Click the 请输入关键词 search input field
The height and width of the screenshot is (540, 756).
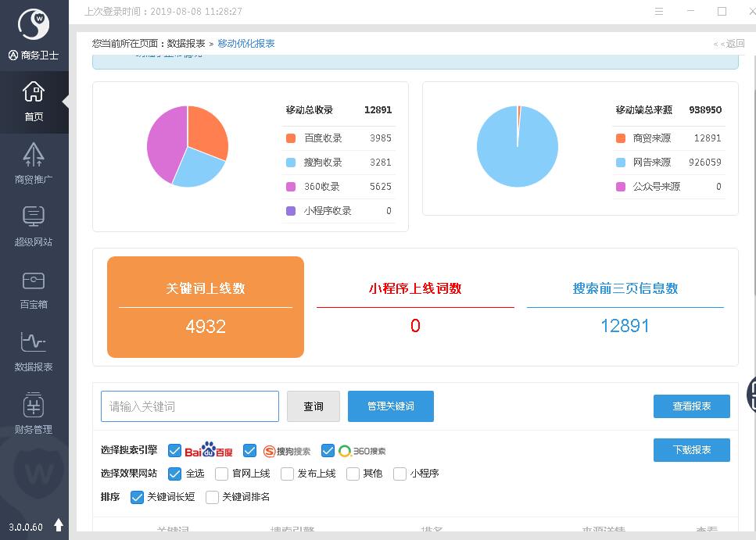point(190,406)
